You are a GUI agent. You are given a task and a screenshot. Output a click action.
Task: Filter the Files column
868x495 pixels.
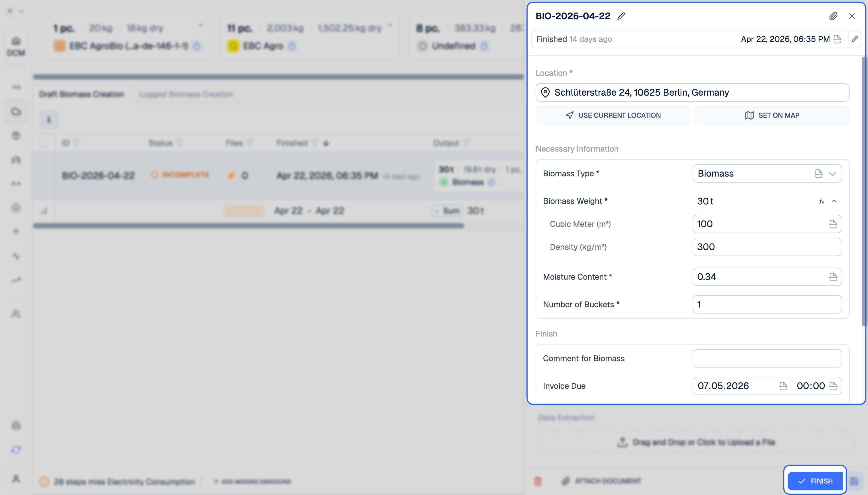click(x=250, y=143)
